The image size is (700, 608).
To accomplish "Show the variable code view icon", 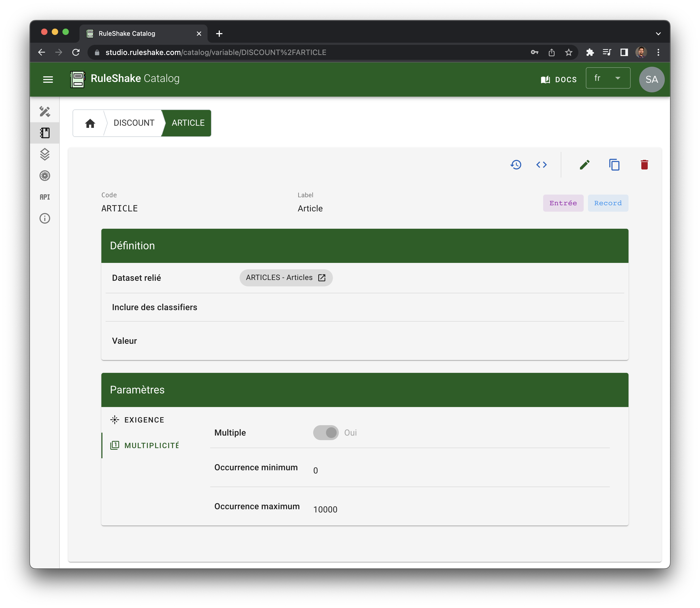I will click(541, 165).
